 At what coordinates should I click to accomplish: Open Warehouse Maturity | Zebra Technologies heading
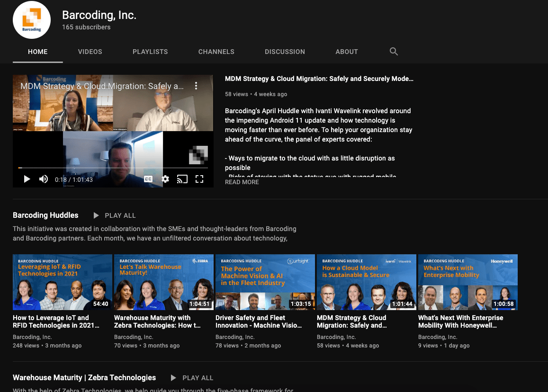click(84, 378)
